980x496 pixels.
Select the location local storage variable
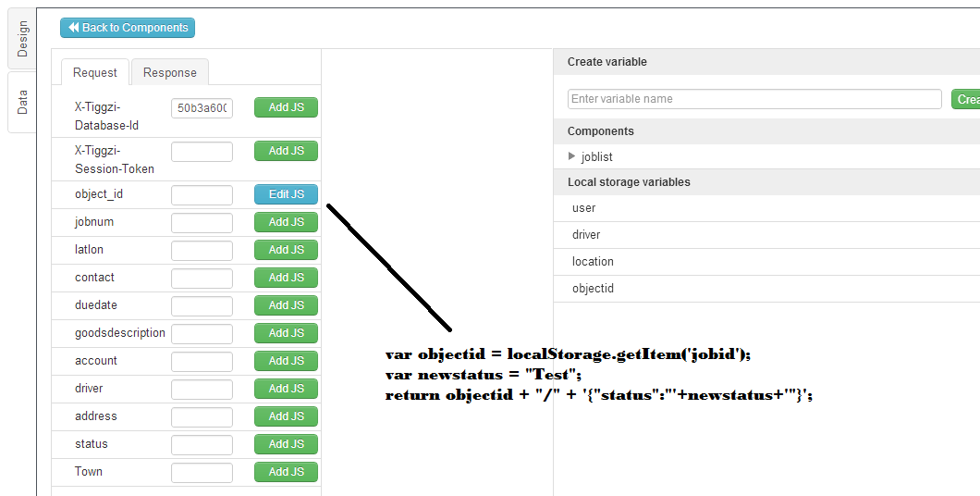(x=593, y=262)
